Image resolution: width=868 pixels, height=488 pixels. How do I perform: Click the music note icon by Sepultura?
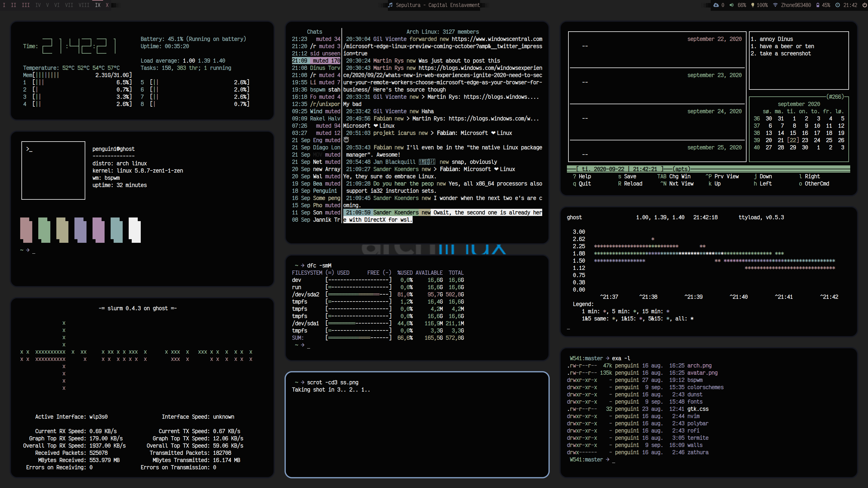[390, 5]
